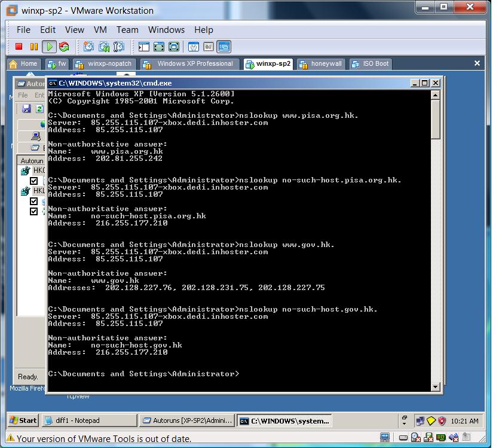Click the 10:21 AM clock in the tray

click(x=464, y=421)
